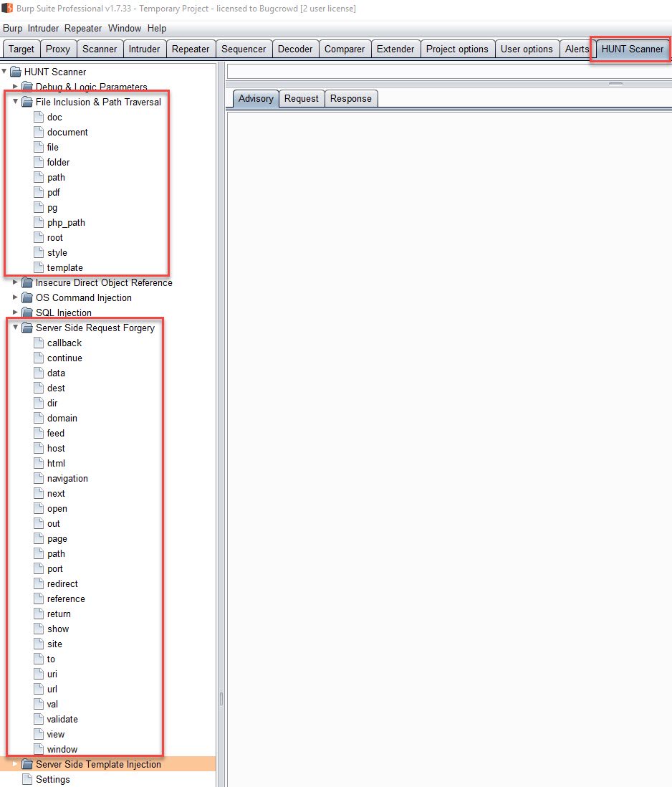Click the file icon beside 'feed'
This screenshot has height=787, width=672.
tap(39, 433)
